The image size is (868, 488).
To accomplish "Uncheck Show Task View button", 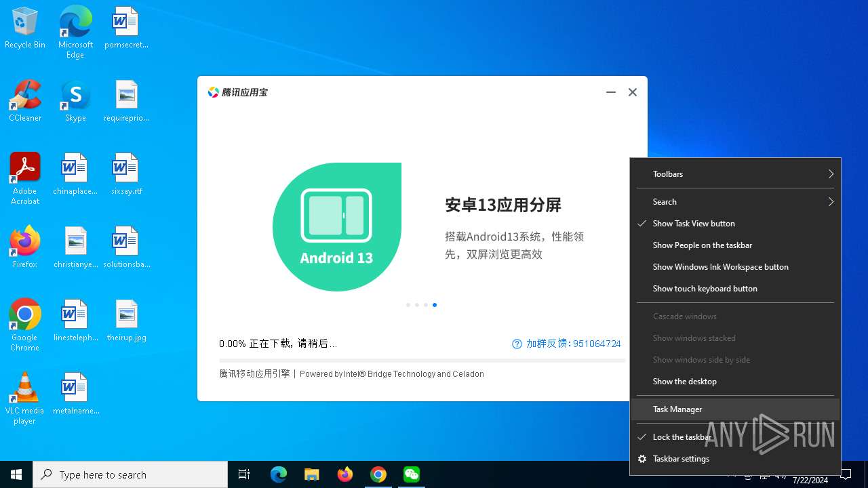I will (x=735, y=224).
